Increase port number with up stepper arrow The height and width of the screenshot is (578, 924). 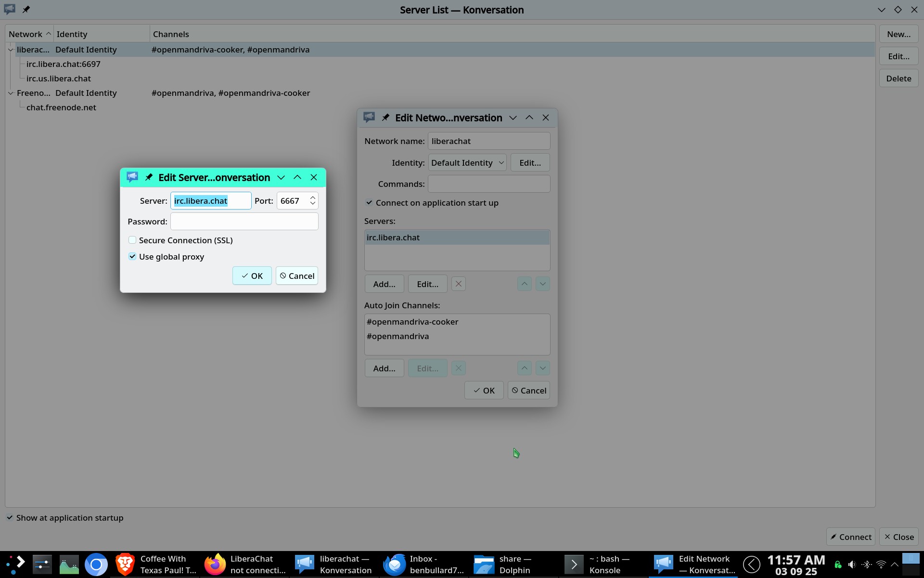(x=313, y=197)
